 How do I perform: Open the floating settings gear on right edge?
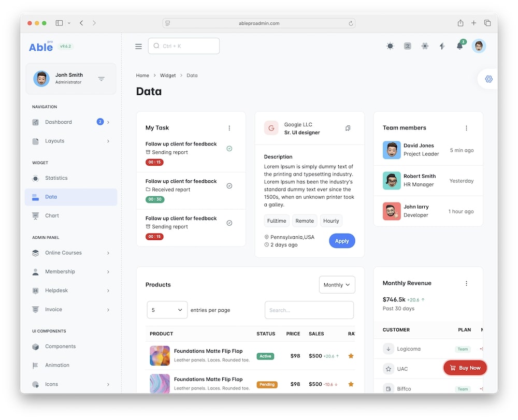coord(488,79)
